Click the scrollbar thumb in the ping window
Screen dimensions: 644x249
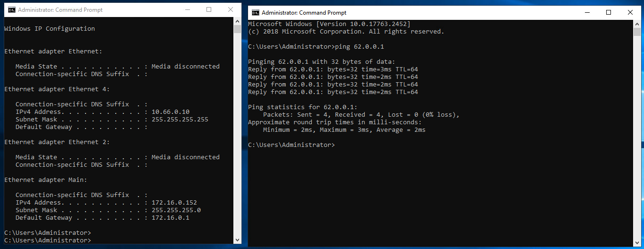point(637,32)
